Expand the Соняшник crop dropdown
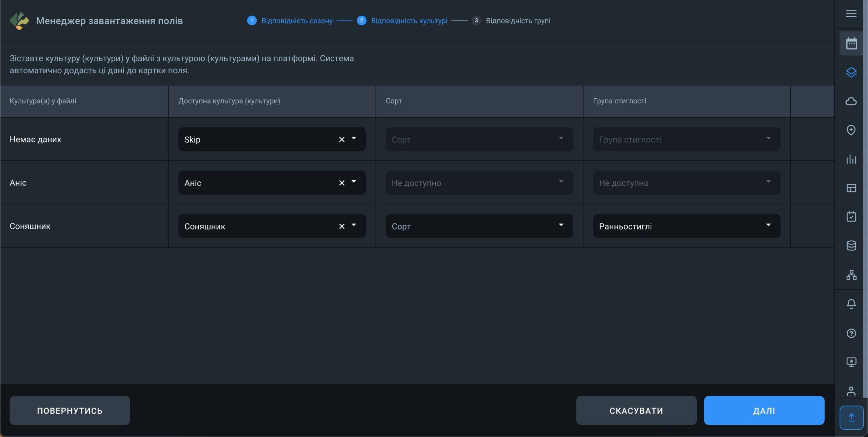Screen dimensions: 868x437 354,225
